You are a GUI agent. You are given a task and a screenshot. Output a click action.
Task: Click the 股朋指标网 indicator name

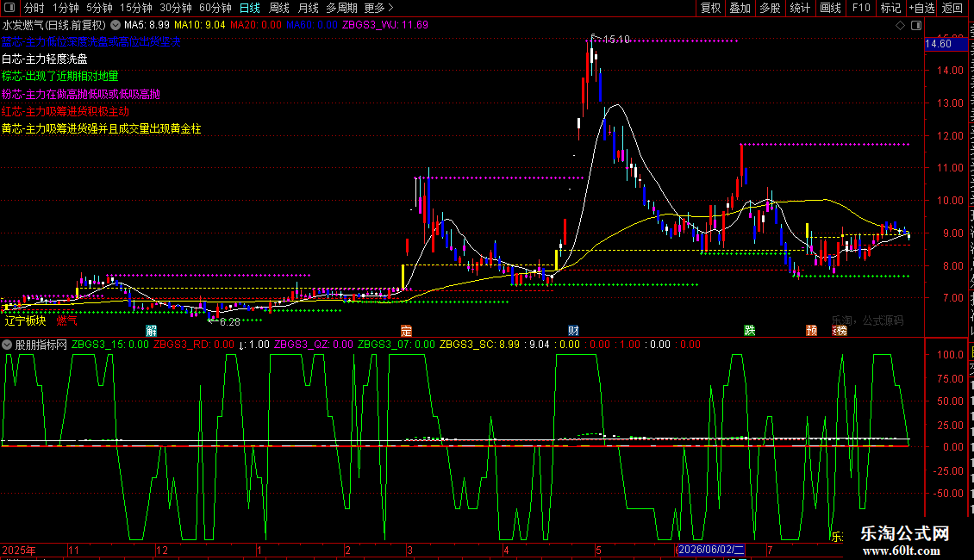pos(41,345)
